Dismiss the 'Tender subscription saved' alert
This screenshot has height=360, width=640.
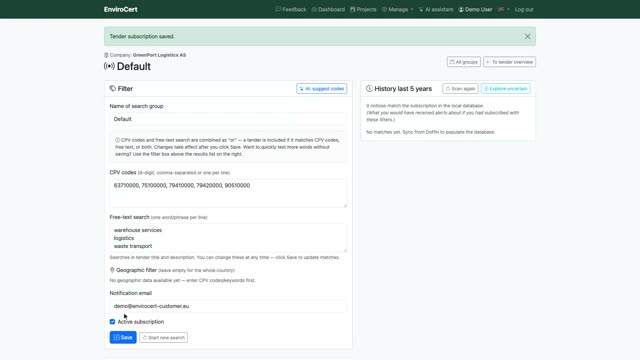527,36
